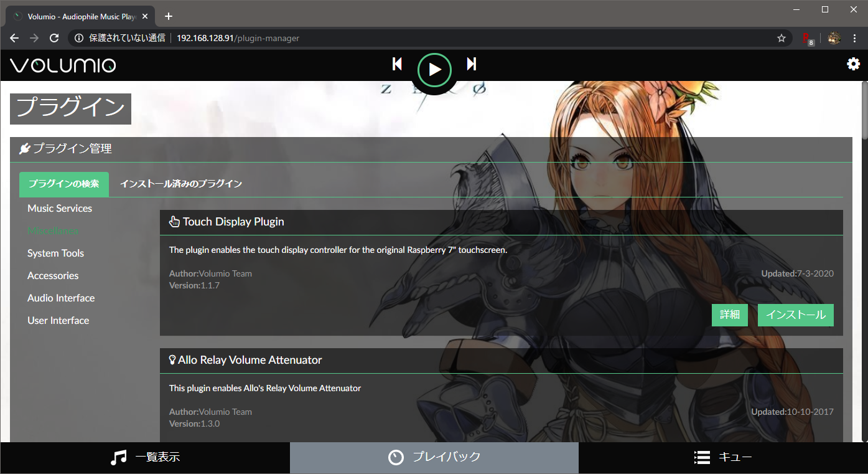This screenshot has width=868, height=474.
Task: Open the 一覧表示 browse view
Action: [x=145, y=458]
